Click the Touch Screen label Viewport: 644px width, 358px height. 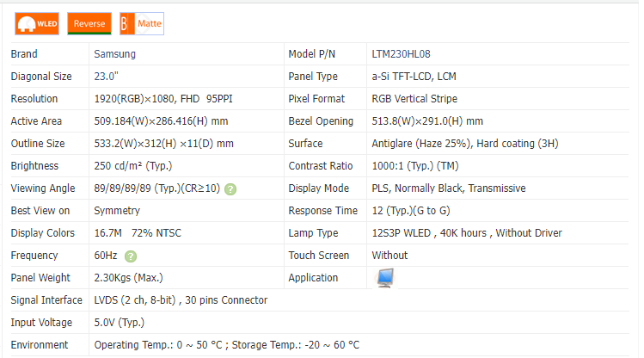tap(319, 256)
